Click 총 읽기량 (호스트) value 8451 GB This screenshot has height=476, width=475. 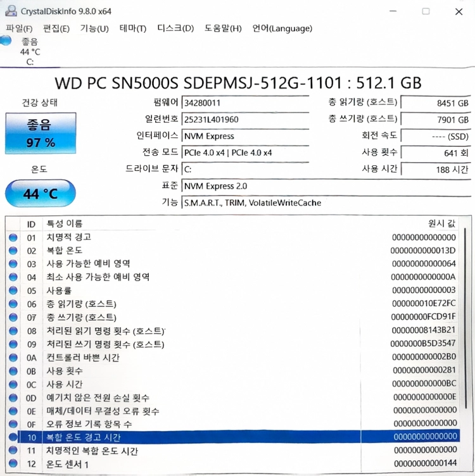point(436,103)
